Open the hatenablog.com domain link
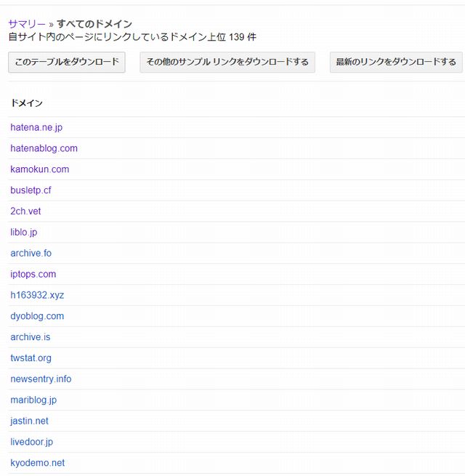 (44, 148)
